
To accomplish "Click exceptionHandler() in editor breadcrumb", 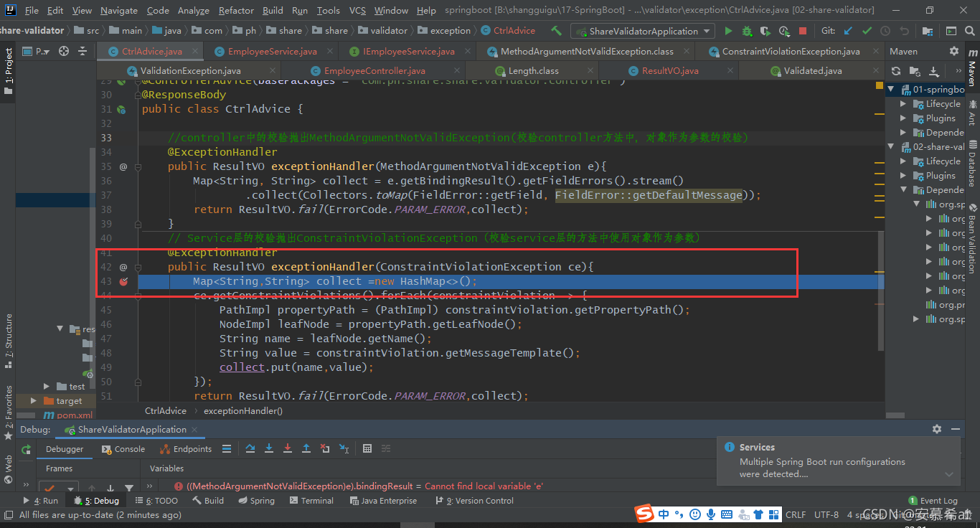I will pos(243,411).
